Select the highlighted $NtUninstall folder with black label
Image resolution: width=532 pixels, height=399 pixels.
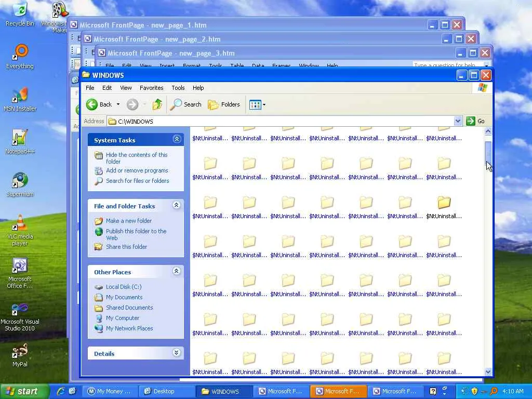click(444, 207)
